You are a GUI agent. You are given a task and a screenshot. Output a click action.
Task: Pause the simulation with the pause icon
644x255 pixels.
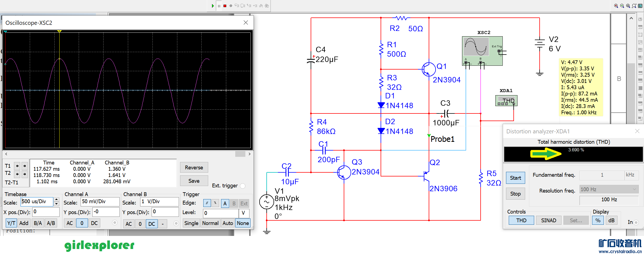click(219, 6)
